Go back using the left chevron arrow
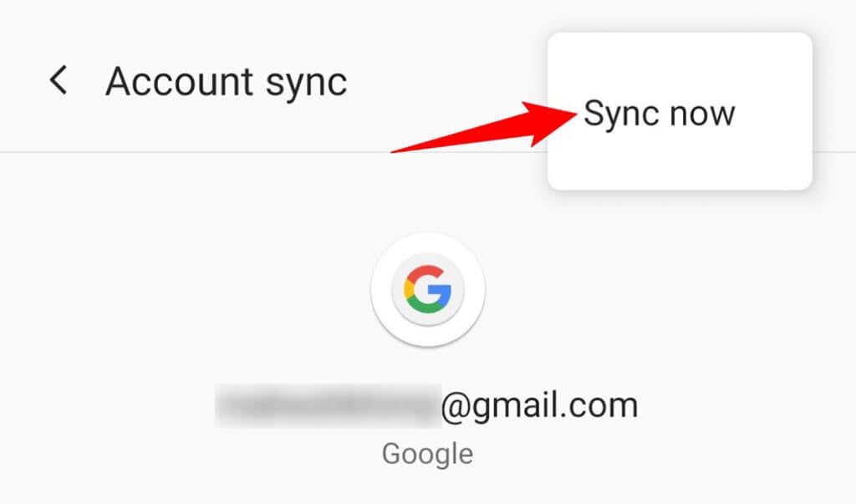 (x=59, y=80)
